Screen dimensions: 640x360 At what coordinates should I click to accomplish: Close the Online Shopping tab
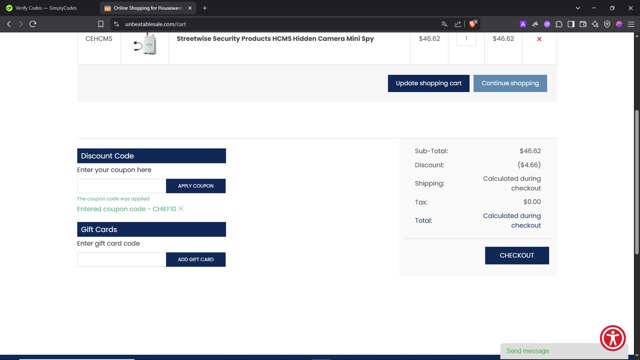(x=190, y=8)
